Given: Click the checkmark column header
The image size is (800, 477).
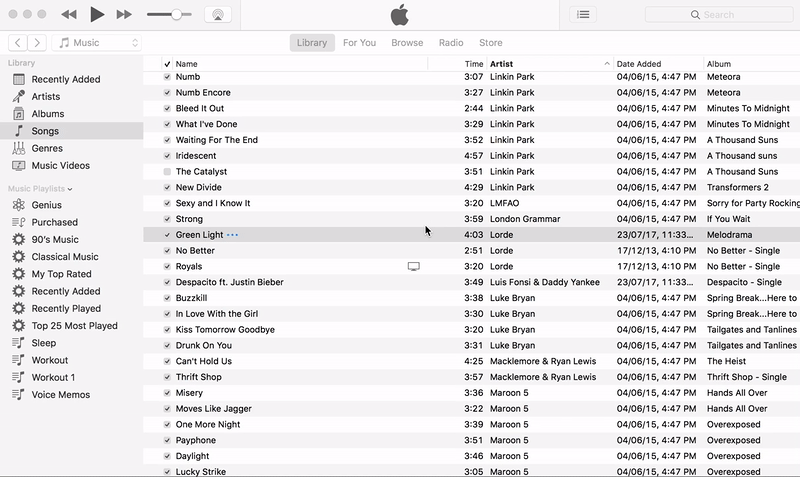Looking at the screenshot, I should [167, 64].
